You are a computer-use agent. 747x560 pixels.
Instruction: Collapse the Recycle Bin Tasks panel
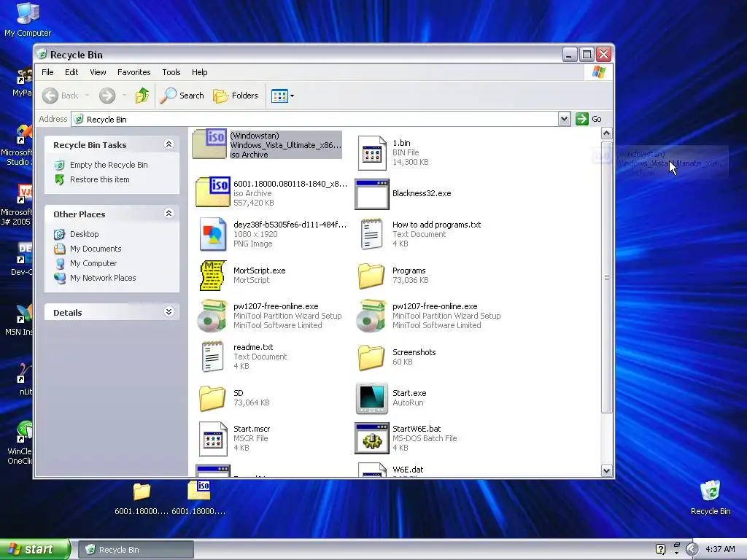[x=169, y=144]
